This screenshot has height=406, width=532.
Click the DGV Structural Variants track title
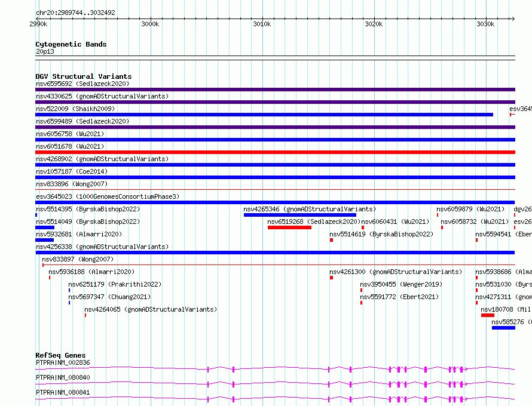coord(84,76)
